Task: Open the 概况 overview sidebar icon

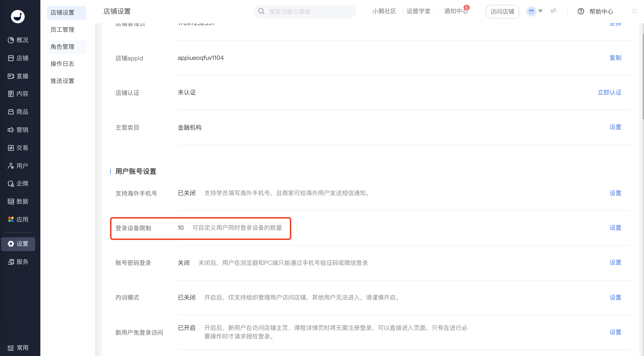Action: 11,40
